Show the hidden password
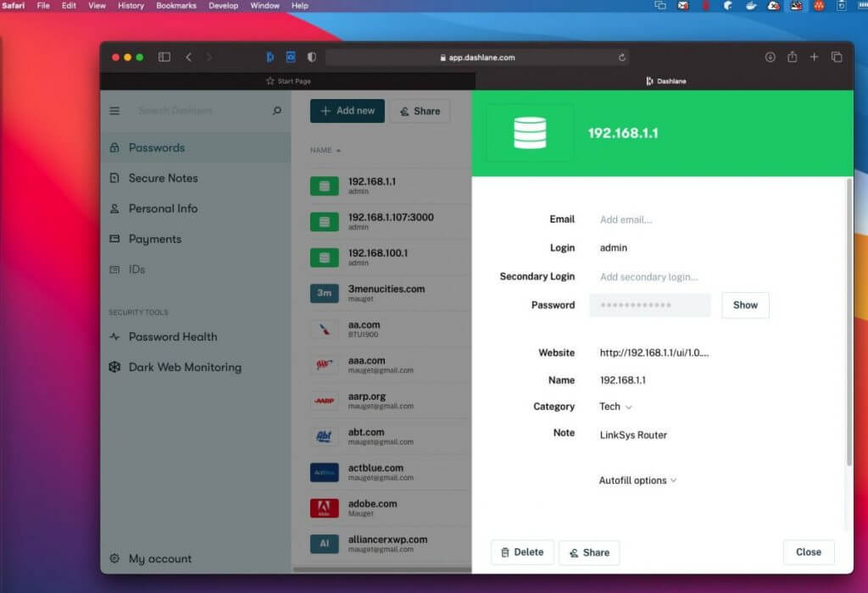The height and width of the screenshot is (593, 868). (x=745, y=305)
